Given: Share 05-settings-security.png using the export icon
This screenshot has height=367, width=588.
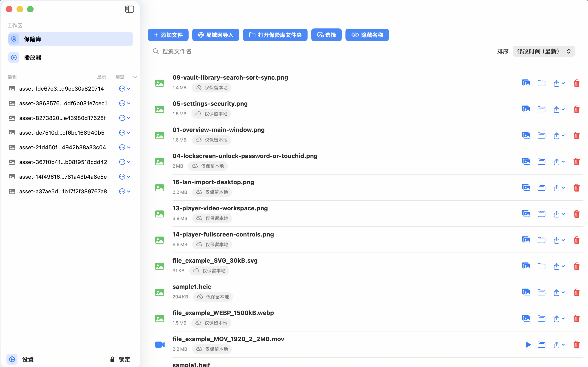Looking at the screenshot, I should coord(557,109).
